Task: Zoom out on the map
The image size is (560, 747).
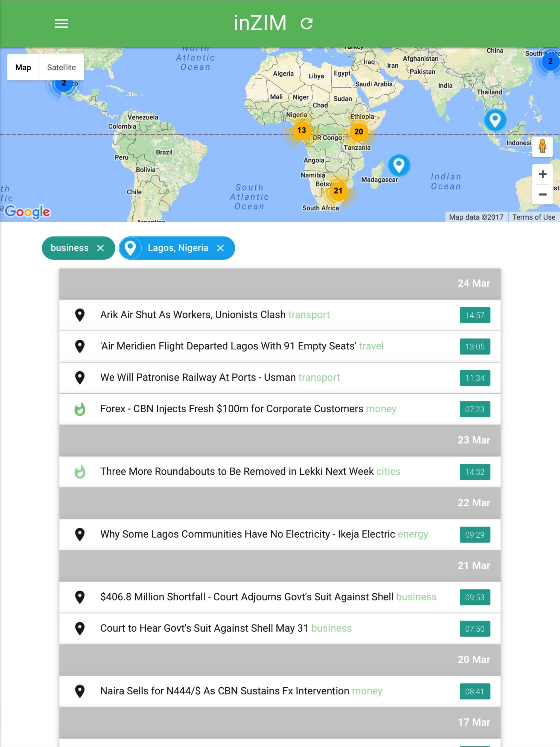Action: (542, 194)
